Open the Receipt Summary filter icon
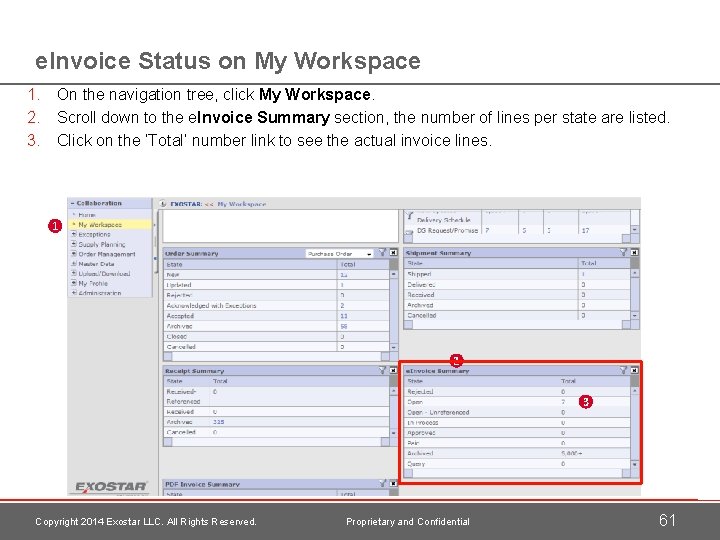Screen dimensions: 720x540 pyautogui.click(x=382, y=370)
